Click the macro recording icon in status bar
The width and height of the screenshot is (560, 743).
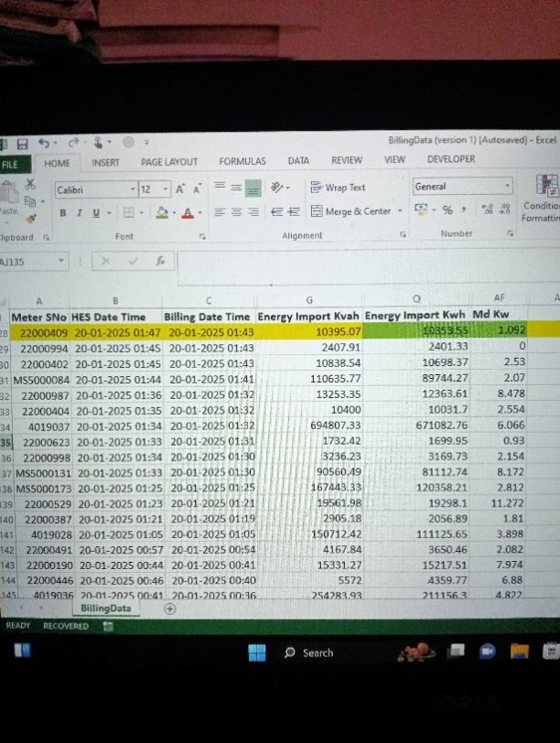point(108,627)
